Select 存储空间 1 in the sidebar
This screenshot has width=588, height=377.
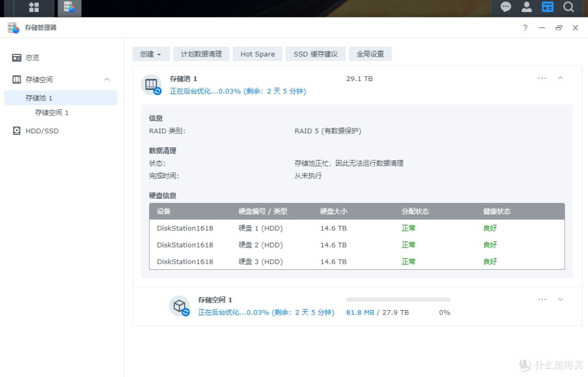[x=52, y=113]
